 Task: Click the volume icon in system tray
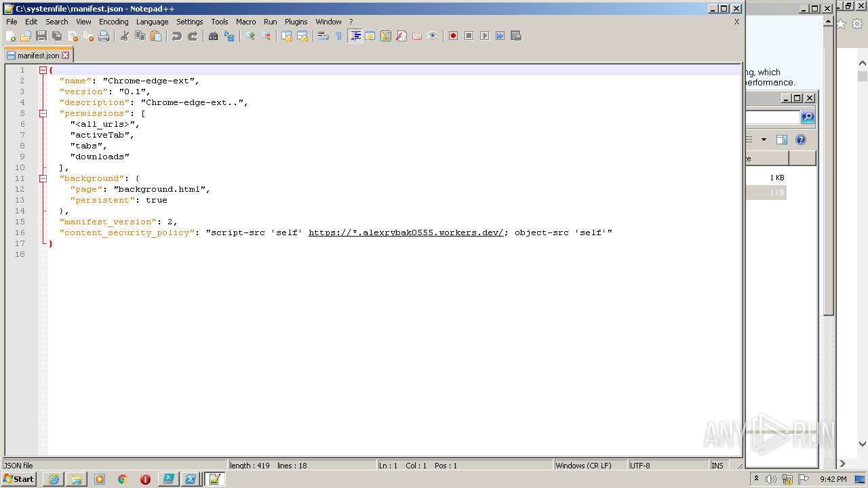click(771, 479)
